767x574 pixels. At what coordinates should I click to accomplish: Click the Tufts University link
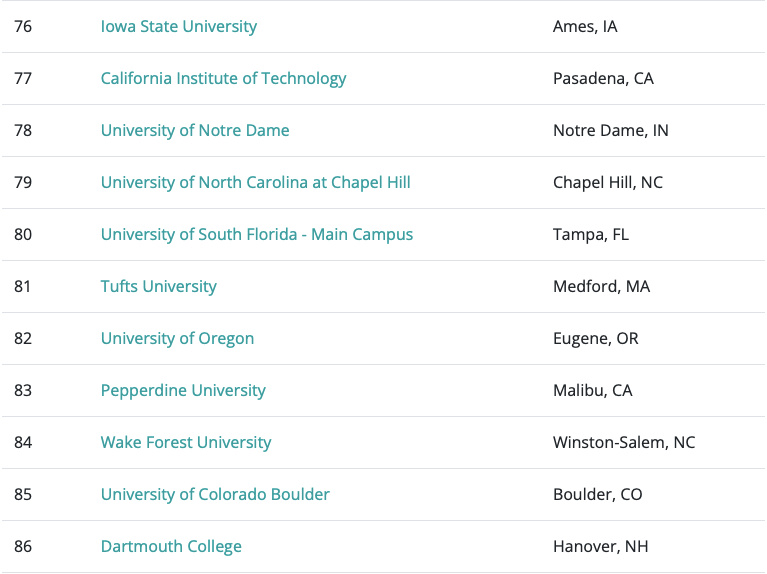[158, 287]
